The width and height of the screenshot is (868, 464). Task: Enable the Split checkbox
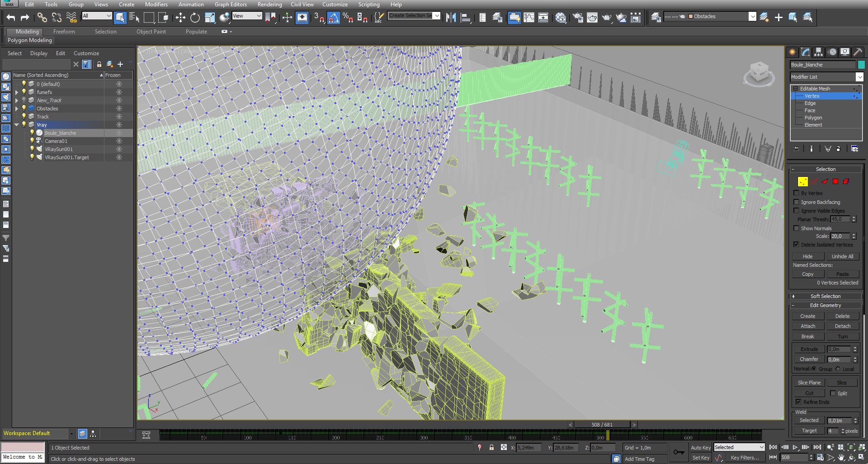[833, 393]
